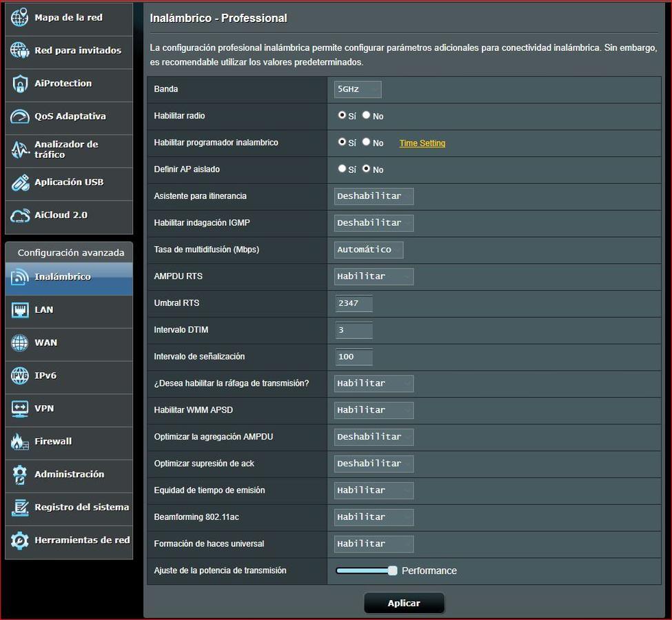Open AiProtection shield icon
Viewport: 672px width, 620px height.
point(20,84)
